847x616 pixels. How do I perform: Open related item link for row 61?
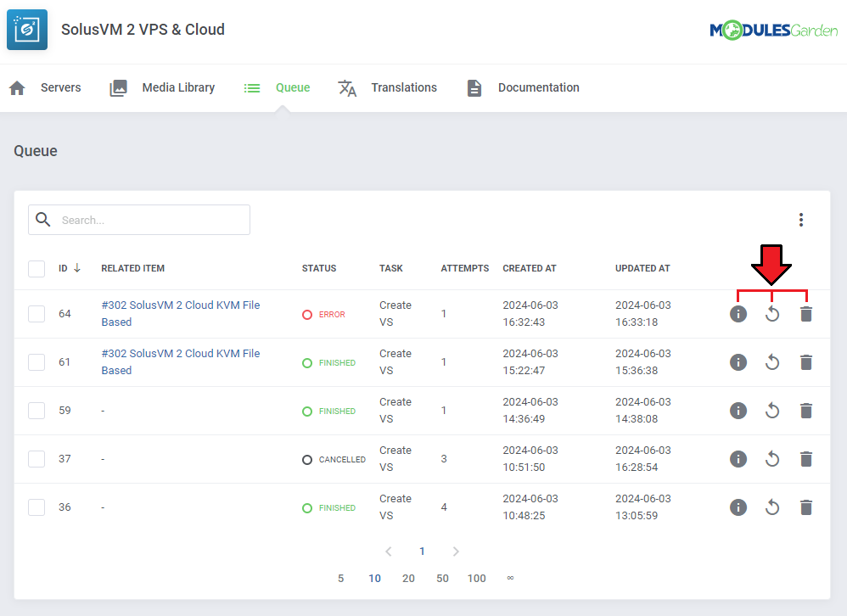(181, 362)
